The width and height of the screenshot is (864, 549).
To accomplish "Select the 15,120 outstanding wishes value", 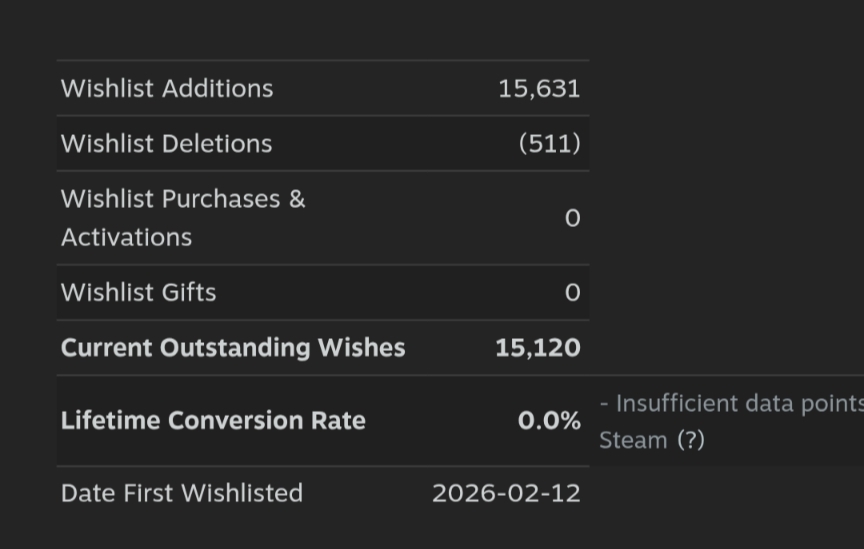I will pos(537,347).
